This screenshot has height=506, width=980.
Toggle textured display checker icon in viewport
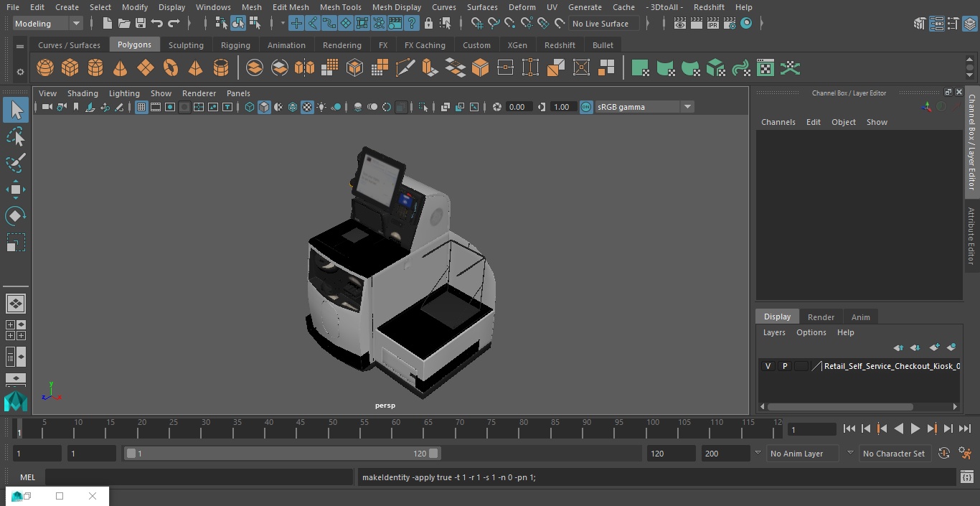tap(307, 107)
